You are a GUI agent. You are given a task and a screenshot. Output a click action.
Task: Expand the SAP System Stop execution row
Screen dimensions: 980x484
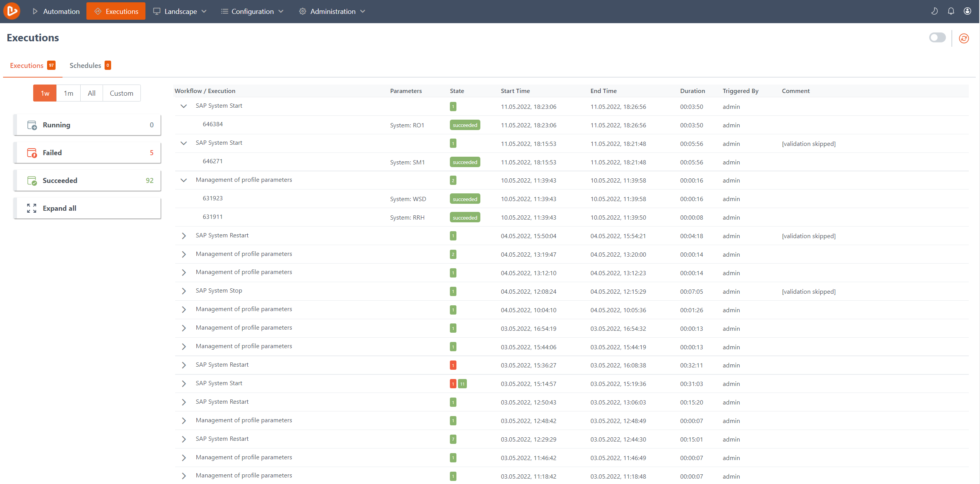click(x=184, y=291)
